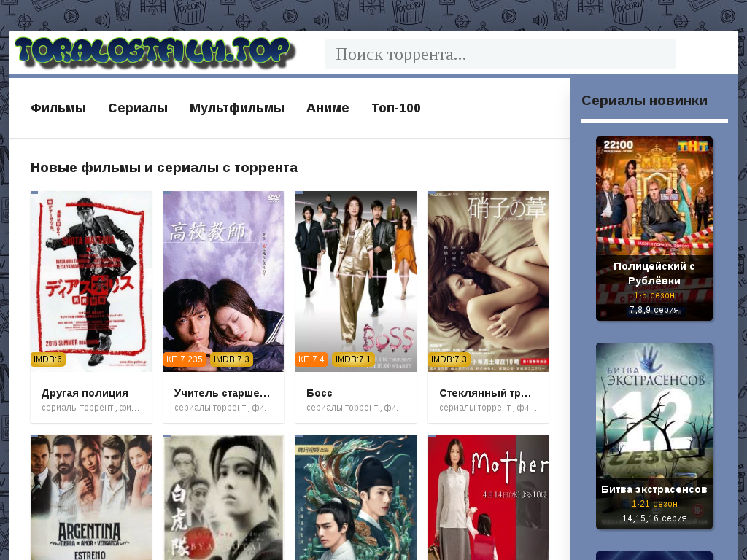
Task: Open the Argentina series poster
Action: coord(91,497)
